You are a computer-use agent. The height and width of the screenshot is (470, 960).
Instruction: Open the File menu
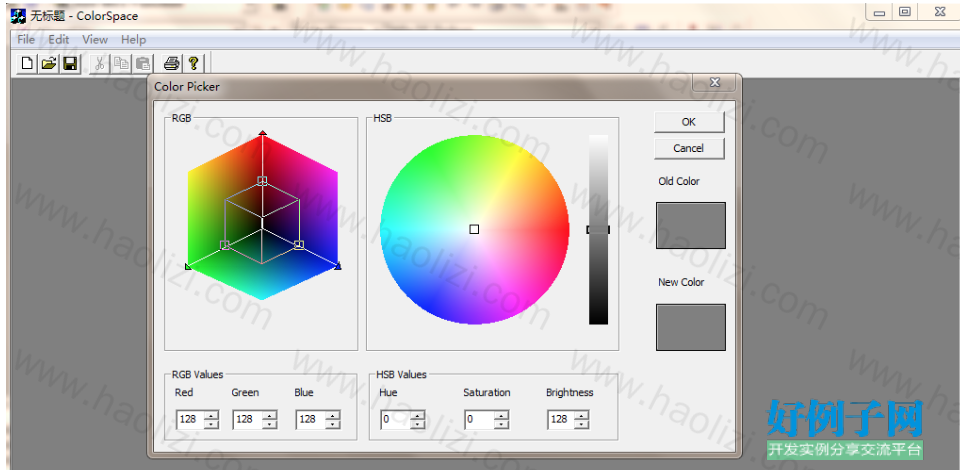coord(26,39)
